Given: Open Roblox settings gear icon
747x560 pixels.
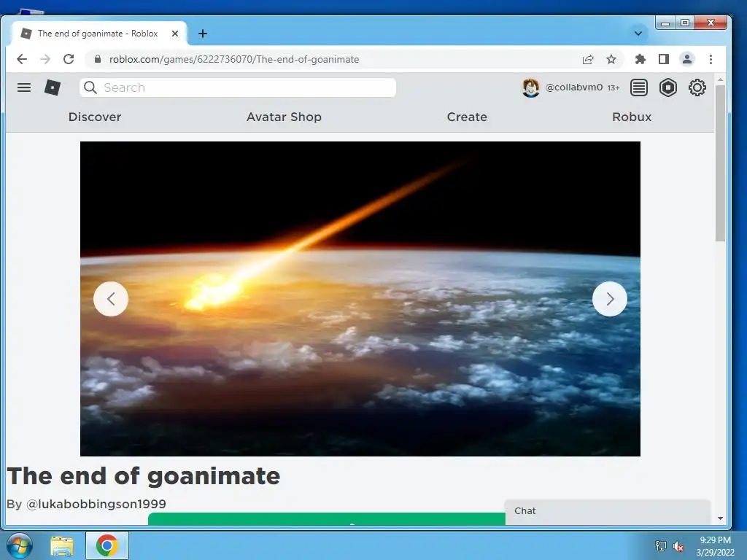Looking at the screenshot, I should (697, 87).
